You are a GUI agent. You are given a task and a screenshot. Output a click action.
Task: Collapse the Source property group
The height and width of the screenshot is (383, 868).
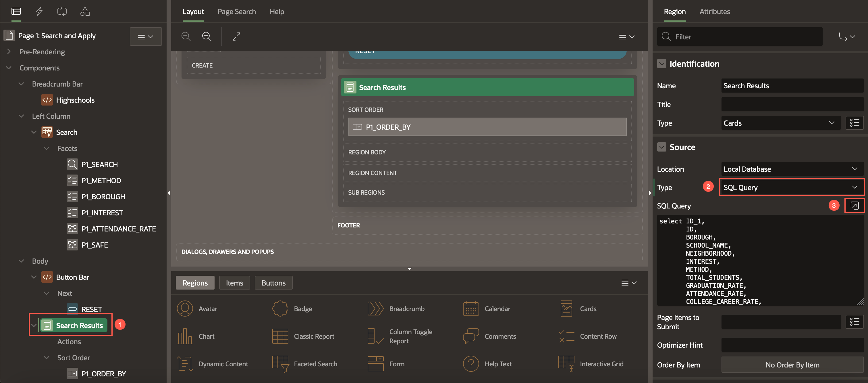(x=661, y=147)
